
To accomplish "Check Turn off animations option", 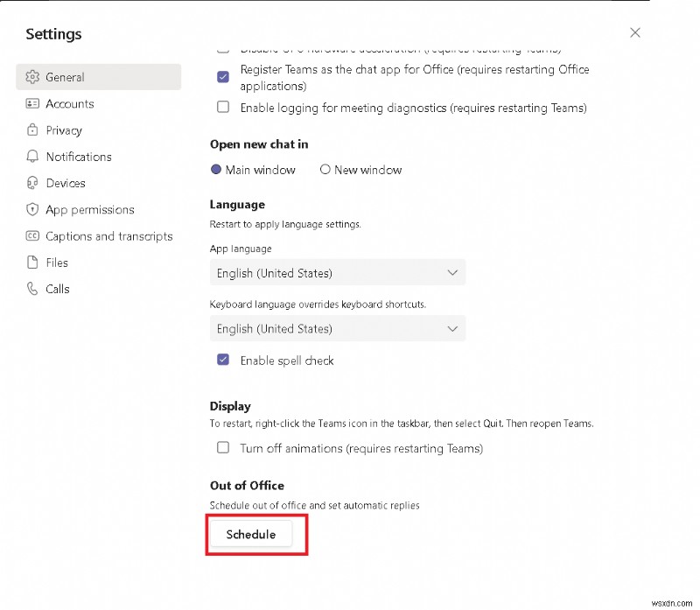I will [x=223, y=447].
